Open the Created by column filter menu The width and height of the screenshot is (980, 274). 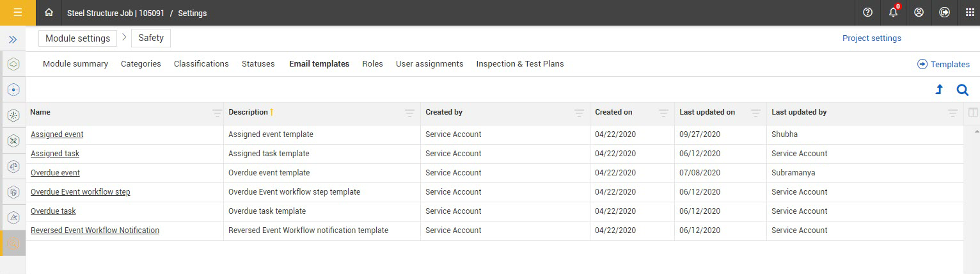click(x=579, y=113)
